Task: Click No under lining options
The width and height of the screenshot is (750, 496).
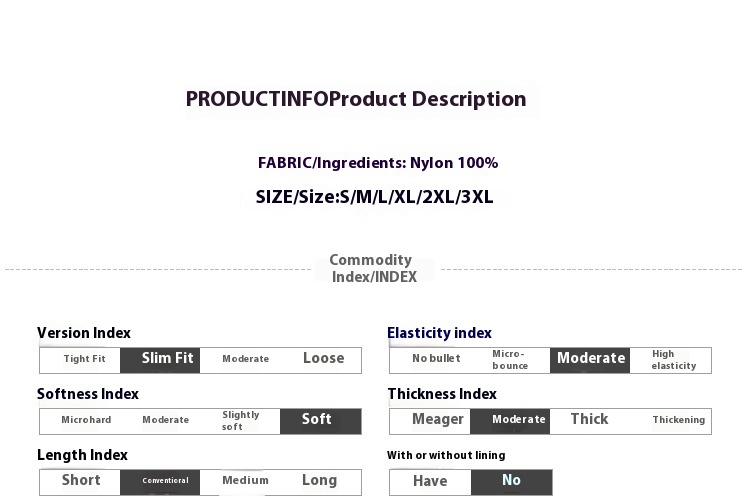Action: click(511, 482)
